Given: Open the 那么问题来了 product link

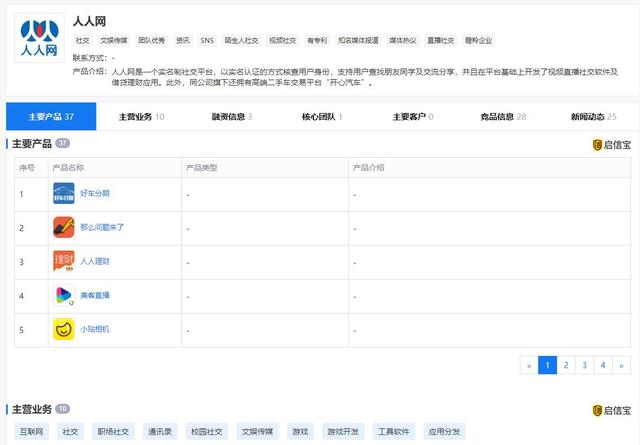Looking at the screenshot, I should [102, 227].
